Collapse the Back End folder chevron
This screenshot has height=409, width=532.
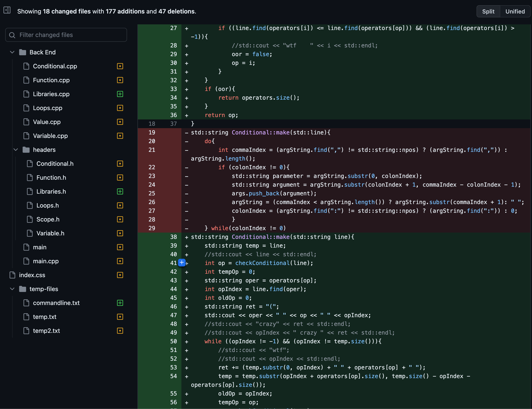(12, 52)
